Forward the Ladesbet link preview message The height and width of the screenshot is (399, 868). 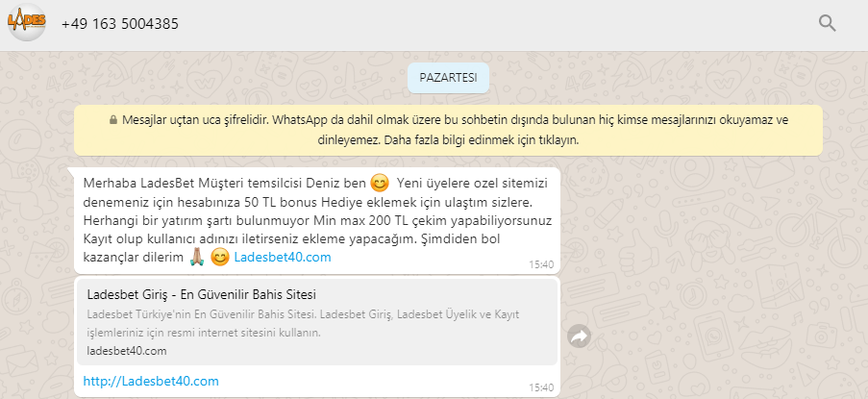coord(579,336)
